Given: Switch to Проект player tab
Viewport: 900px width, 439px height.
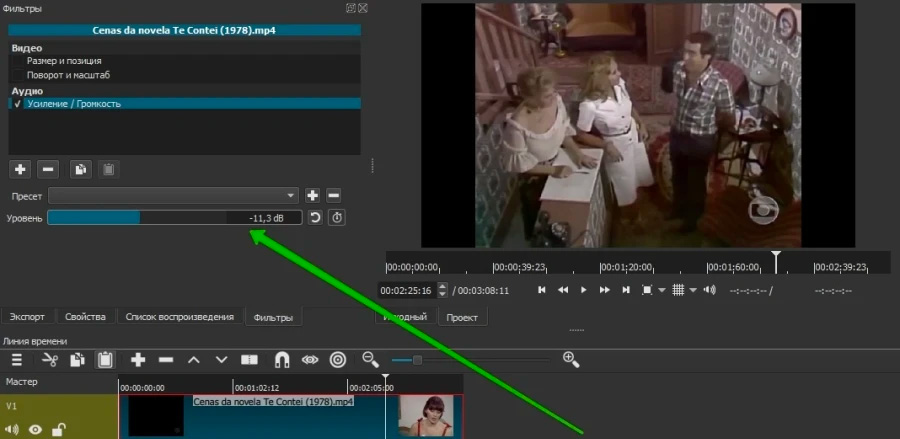Looking at the screenshot, I should [x=463, y=317].
